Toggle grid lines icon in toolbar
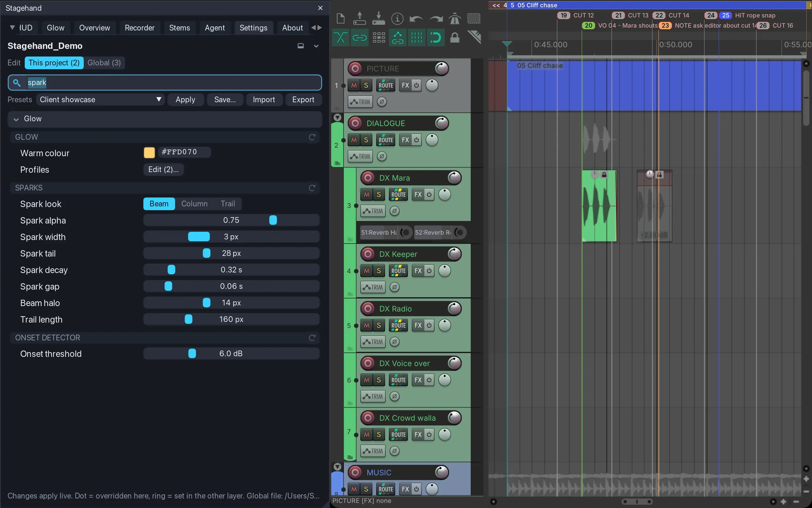The height and width of the screenshot is (508, 812). (416, 38)
